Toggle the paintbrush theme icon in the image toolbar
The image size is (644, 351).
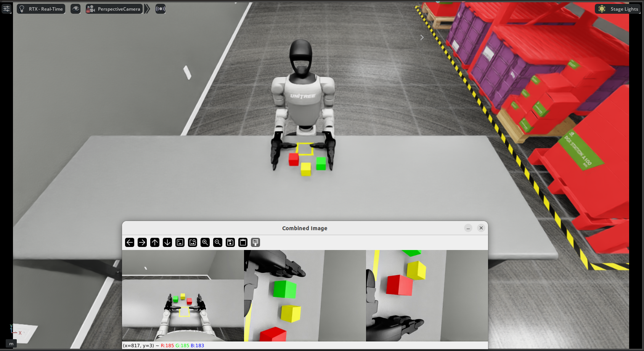[x=255, y=242]
